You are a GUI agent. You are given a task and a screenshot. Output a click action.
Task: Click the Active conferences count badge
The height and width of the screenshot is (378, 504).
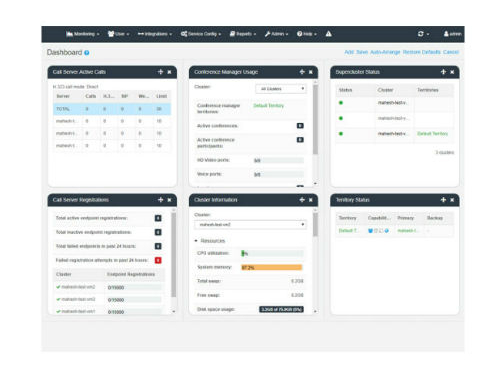tap(300, 126)
